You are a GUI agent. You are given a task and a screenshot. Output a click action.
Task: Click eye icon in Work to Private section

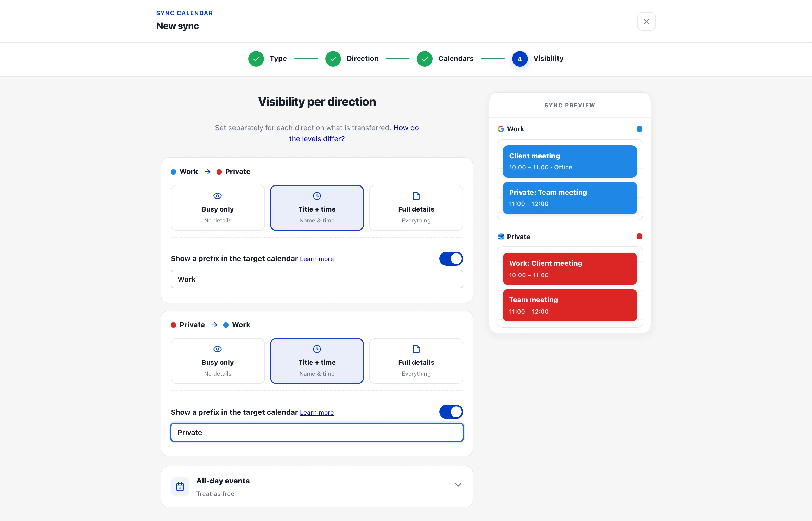(x=218, y=196)
